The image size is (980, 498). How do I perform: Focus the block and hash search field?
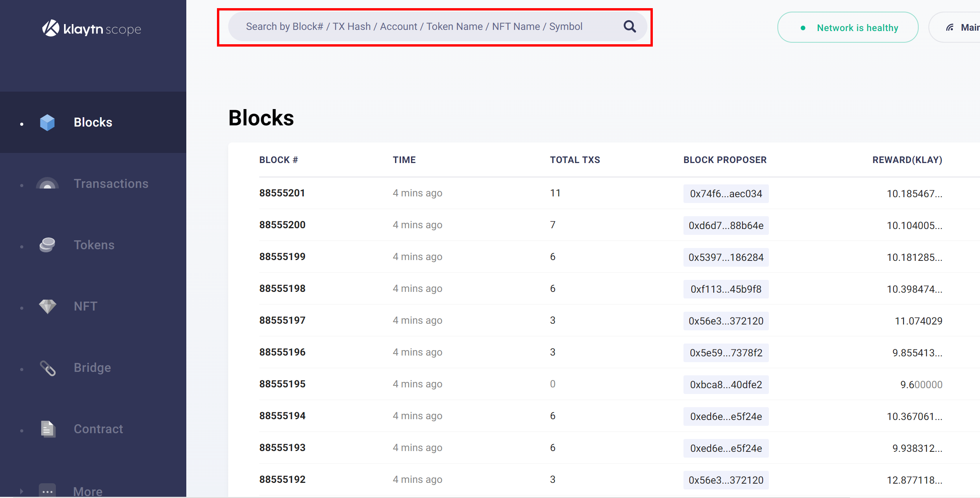click(414, 26)
